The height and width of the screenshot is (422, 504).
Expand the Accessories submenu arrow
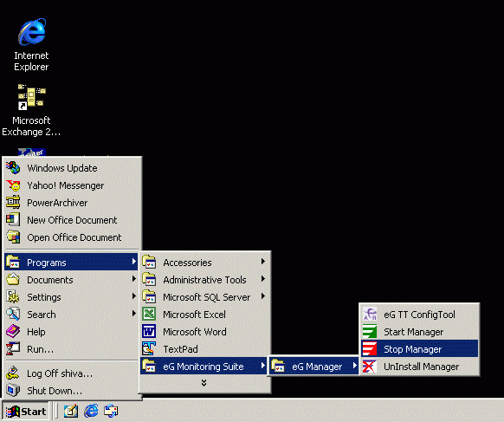pos(263,262)
